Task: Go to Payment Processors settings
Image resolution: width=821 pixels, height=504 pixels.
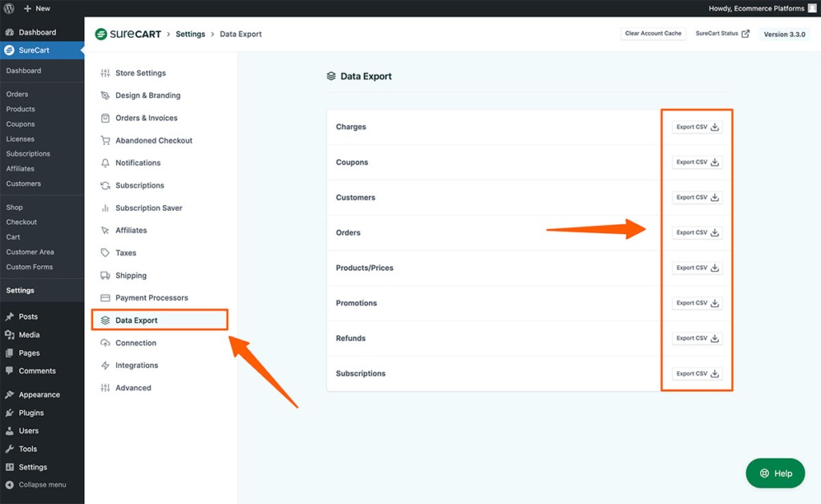Action: [152, 298]
